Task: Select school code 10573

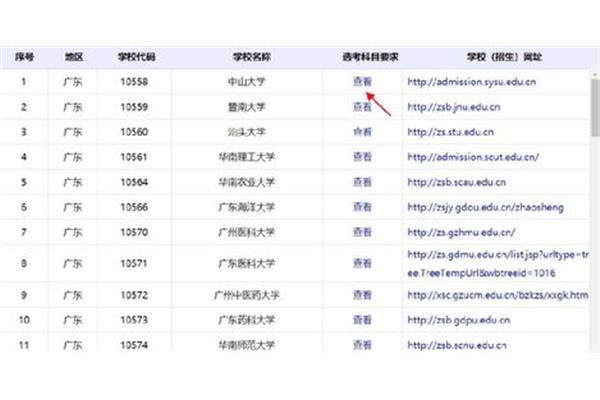Action: tap(134, 320)
